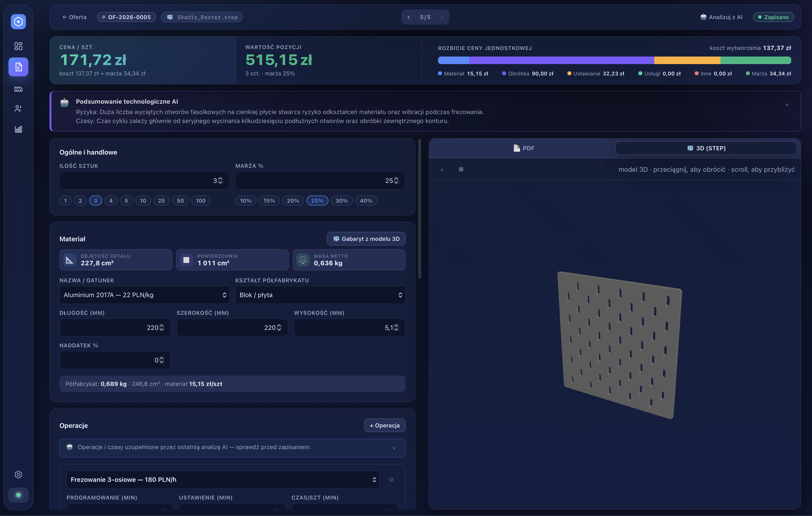Click the duplicate icon beside Frezowanie operation

click(x=391, y=480)
